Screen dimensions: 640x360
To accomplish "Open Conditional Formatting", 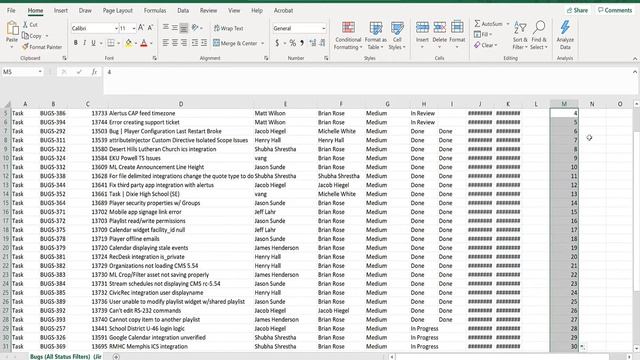I will [348, 36].
